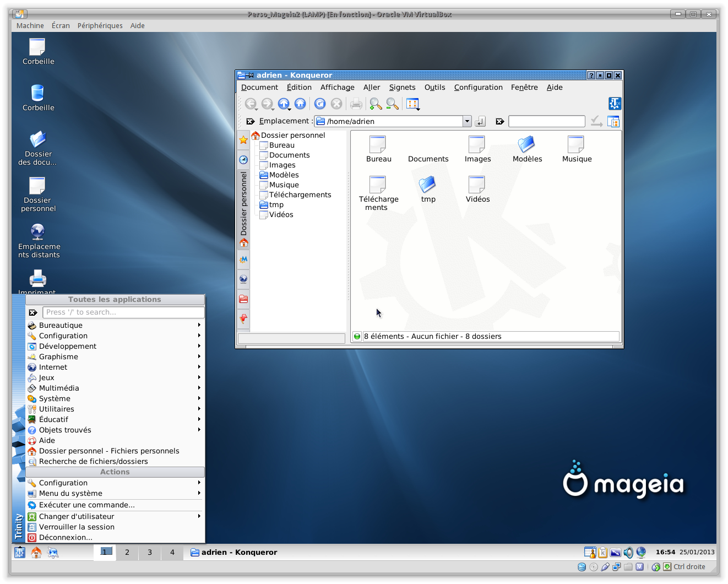Expand the Système submenu

tap(115, 399)
